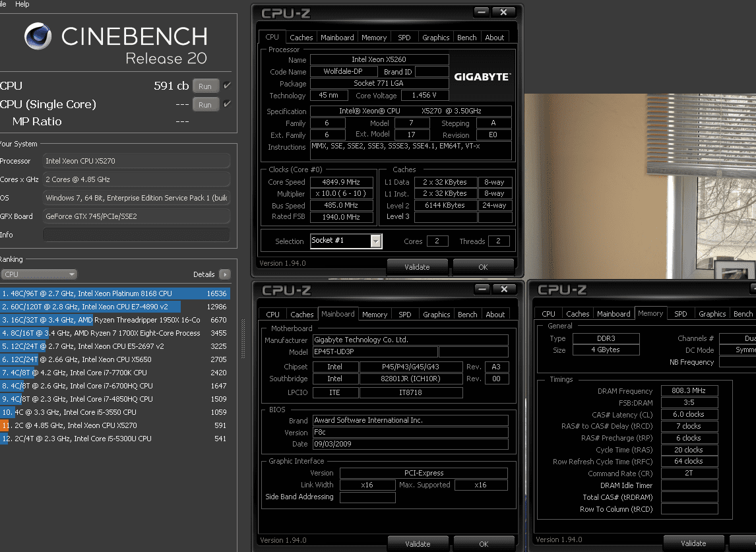The width and height of the screenshot is (756, 552).
Task: Close the top CPU-Z window
Action: coord(503,12)
